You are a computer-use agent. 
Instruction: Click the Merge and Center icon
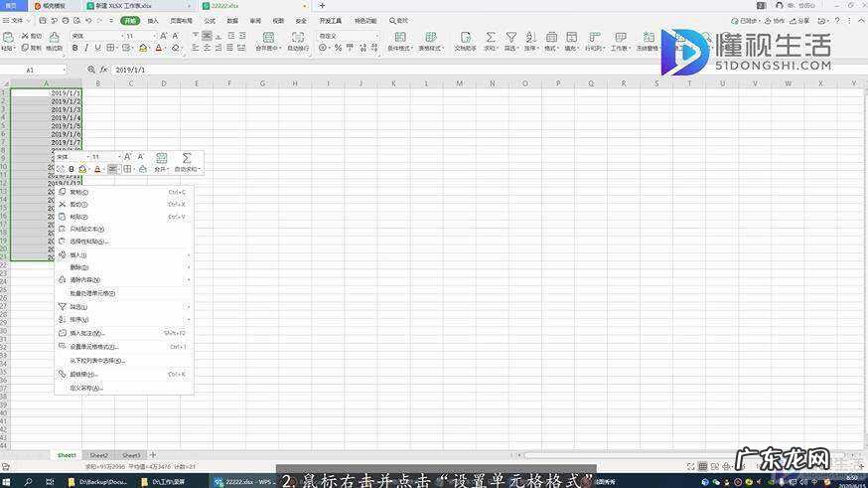268,37
